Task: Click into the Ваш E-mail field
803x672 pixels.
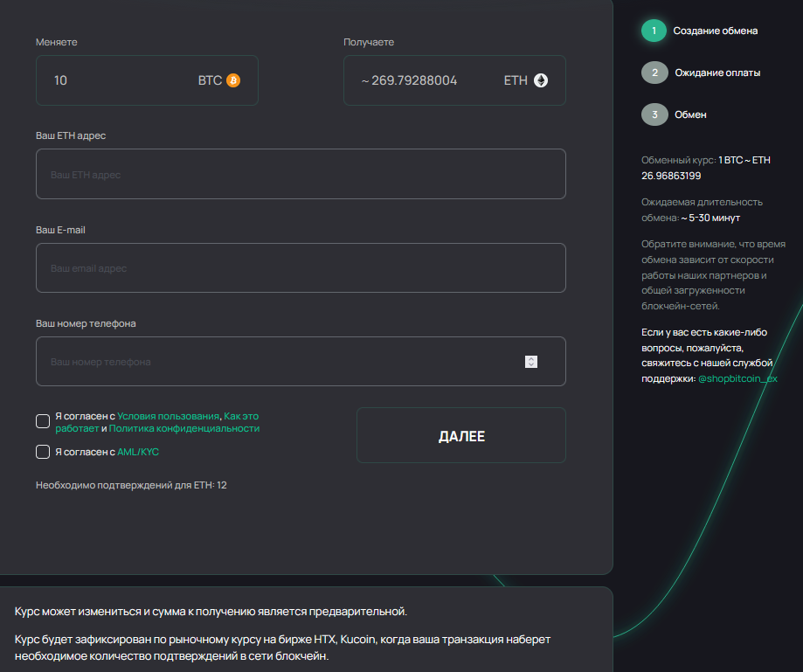Action: click(x=300, y=267)
